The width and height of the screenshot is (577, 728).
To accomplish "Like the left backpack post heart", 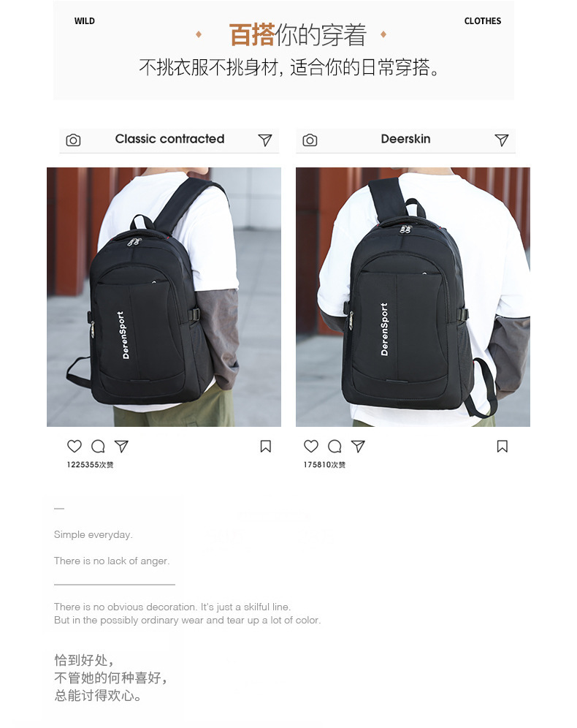I will click(x=74, y=446).
